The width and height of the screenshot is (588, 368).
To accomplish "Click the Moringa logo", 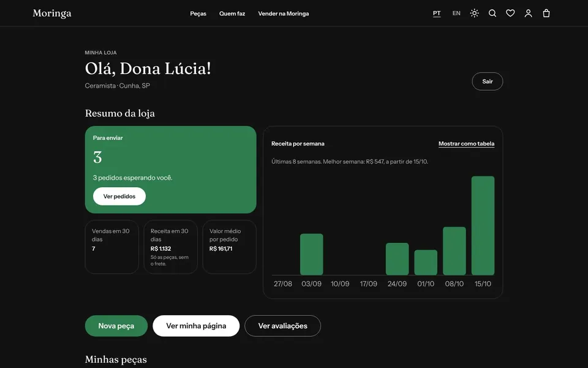I will pyautogui.click(x=51, y=13).
